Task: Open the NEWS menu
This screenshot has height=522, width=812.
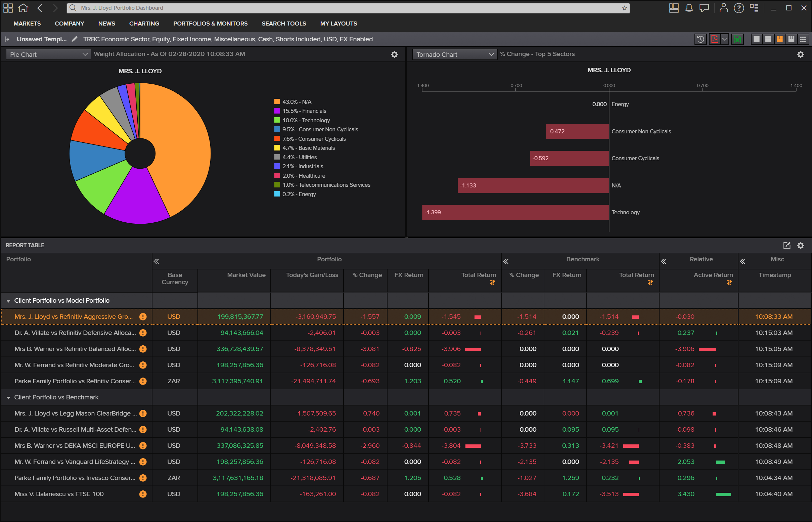Action: [x=107, y=24]
